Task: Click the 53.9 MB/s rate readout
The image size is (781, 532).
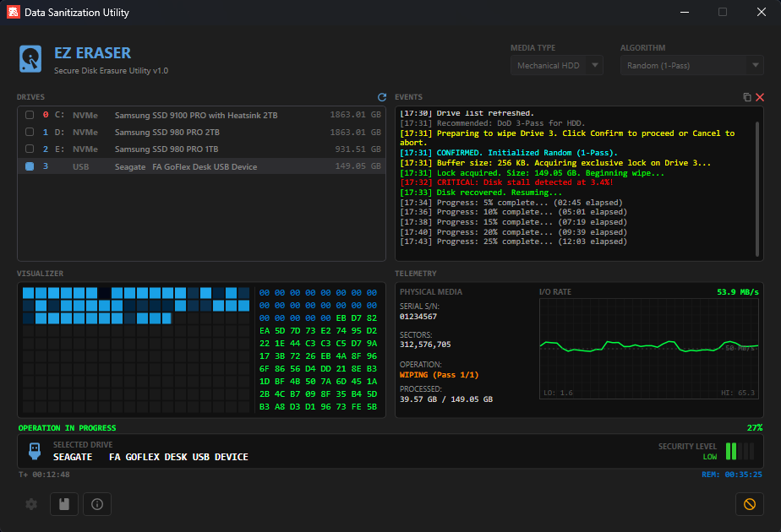Action: pyautogui.click(x=738, y=291)
